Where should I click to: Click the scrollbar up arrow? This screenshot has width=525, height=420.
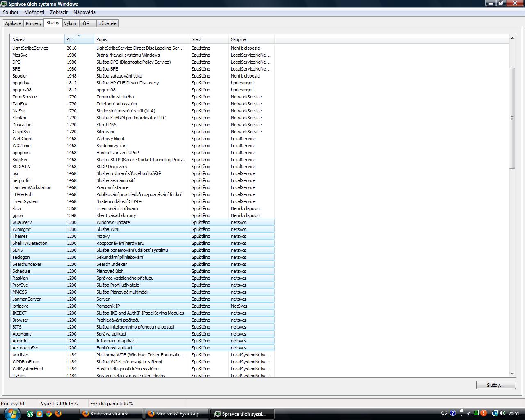pos(512,38)
